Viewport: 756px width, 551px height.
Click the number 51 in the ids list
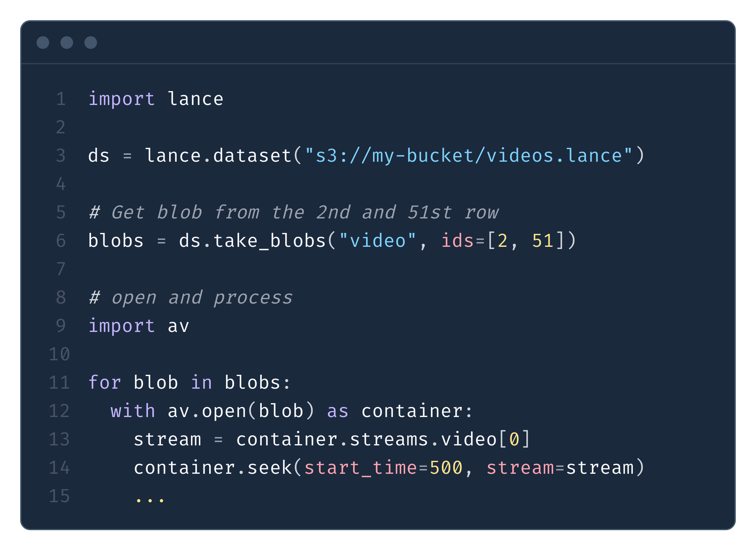543,241
